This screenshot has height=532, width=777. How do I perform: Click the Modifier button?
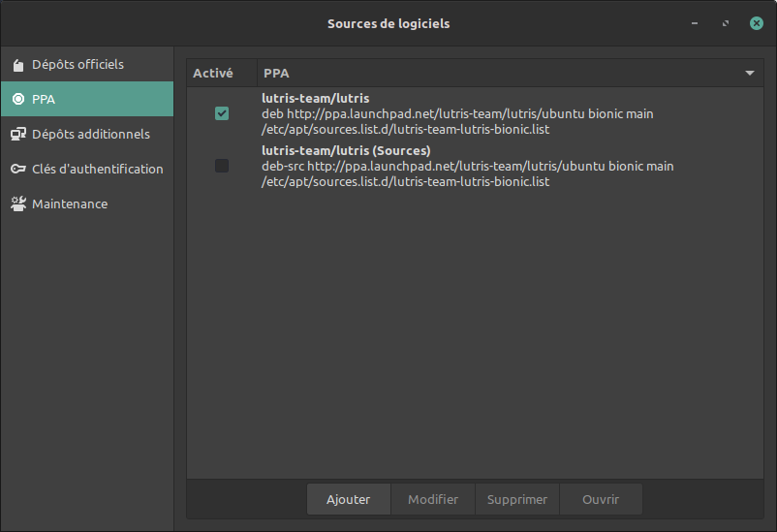[x=433, y=499]
